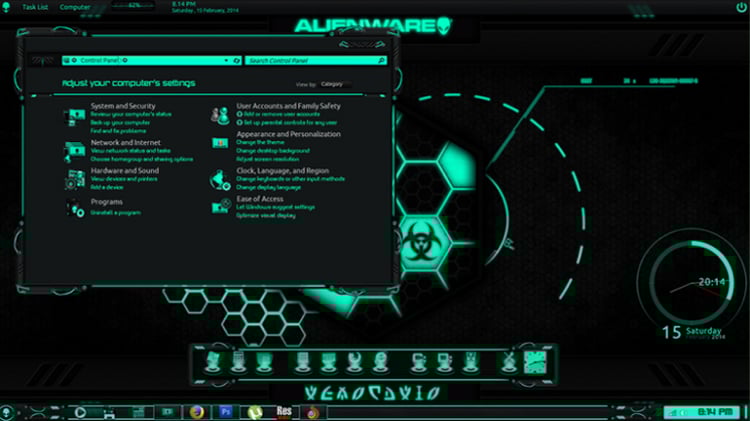The image size is (750, 421).
Task: Open Hardware and Sound
Action: pos(125,170)
